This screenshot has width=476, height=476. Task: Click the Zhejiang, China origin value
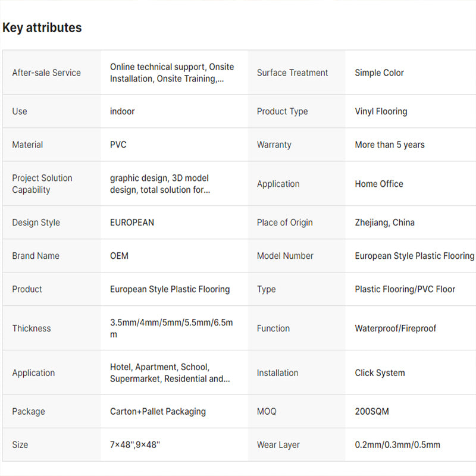384,223
